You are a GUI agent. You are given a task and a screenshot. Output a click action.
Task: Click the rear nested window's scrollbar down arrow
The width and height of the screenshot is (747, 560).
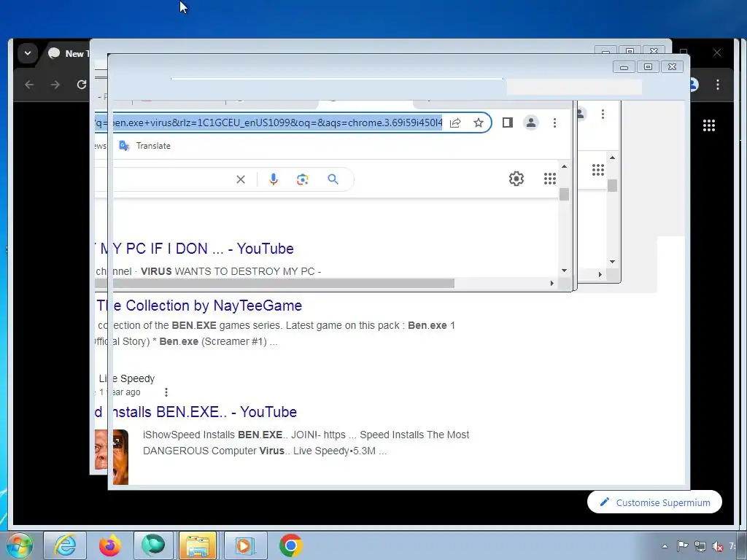point(612,262)
